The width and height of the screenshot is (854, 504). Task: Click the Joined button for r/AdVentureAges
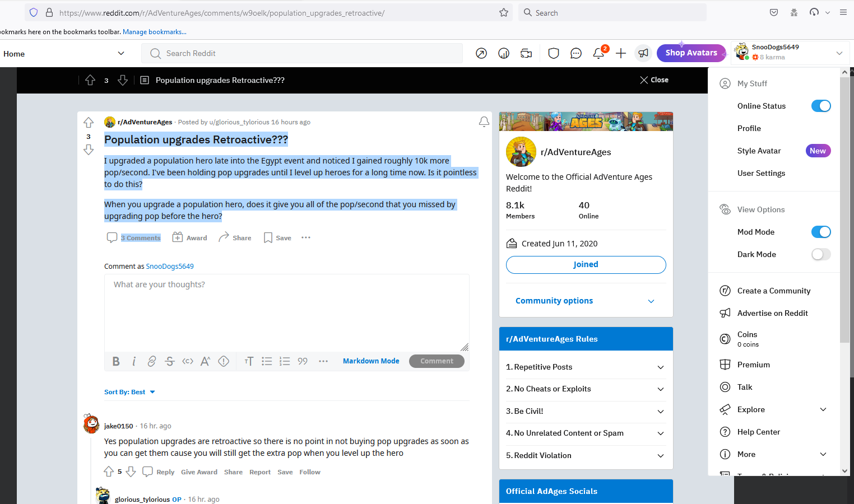point(585,264)
